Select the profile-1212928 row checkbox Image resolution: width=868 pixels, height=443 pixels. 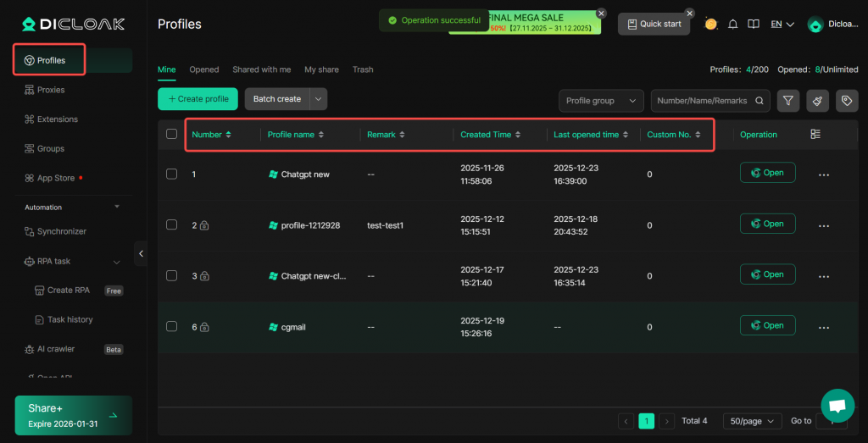pos(172,224)
